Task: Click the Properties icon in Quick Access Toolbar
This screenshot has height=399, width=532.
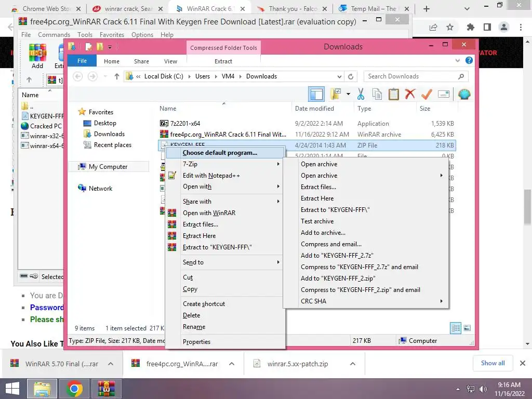Action: 88,47
